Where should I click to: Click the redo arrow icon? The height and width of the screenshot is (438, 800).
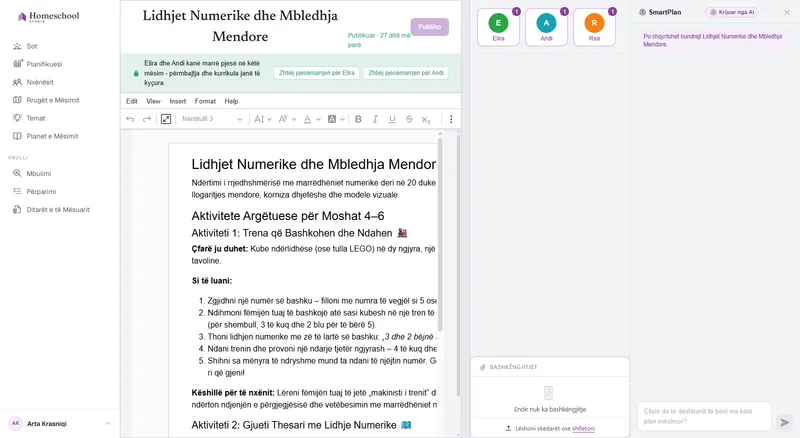coord(146,119)
